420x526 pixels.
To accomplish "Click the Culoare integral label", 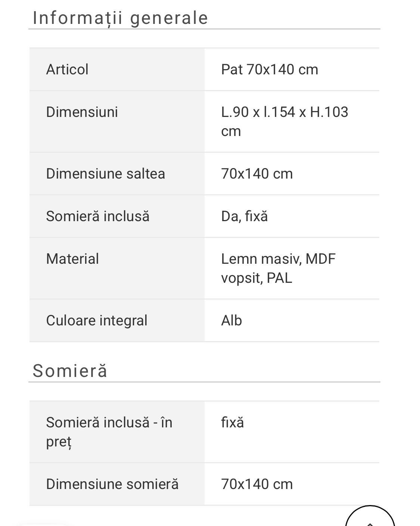I will coord(97,321).
